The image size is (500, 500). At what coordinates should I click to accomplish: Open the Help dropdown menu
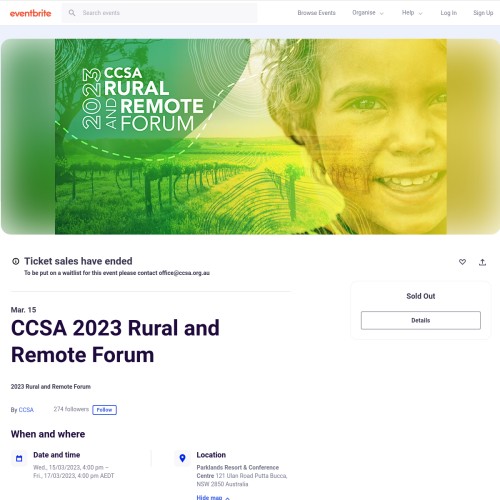point(412,13)
